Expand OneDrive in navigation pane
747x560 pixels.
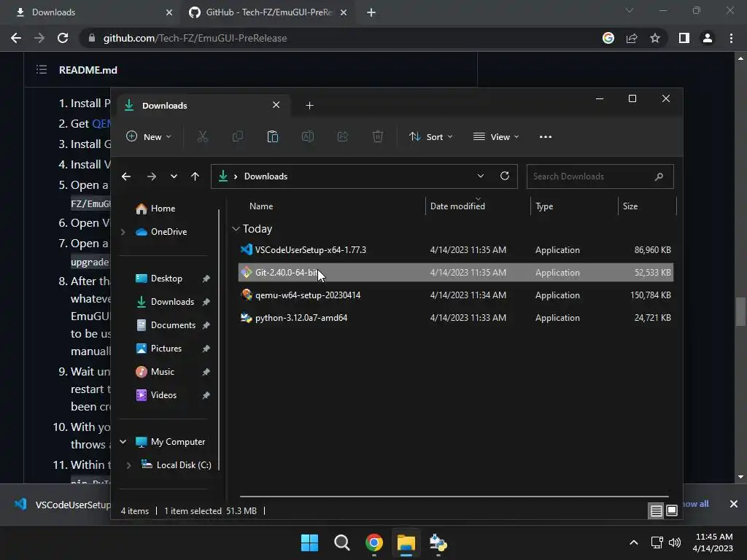tap(123, 232)
